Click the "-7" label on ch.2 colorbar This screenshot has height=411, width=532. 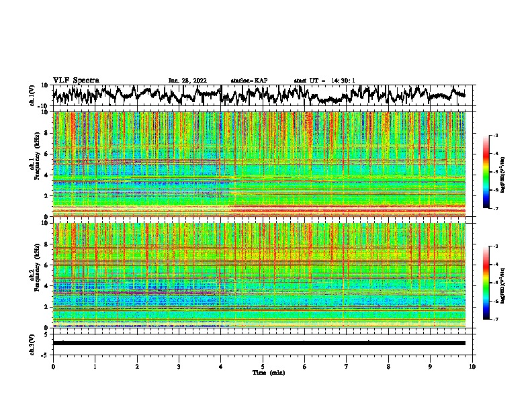coord(495,320)
